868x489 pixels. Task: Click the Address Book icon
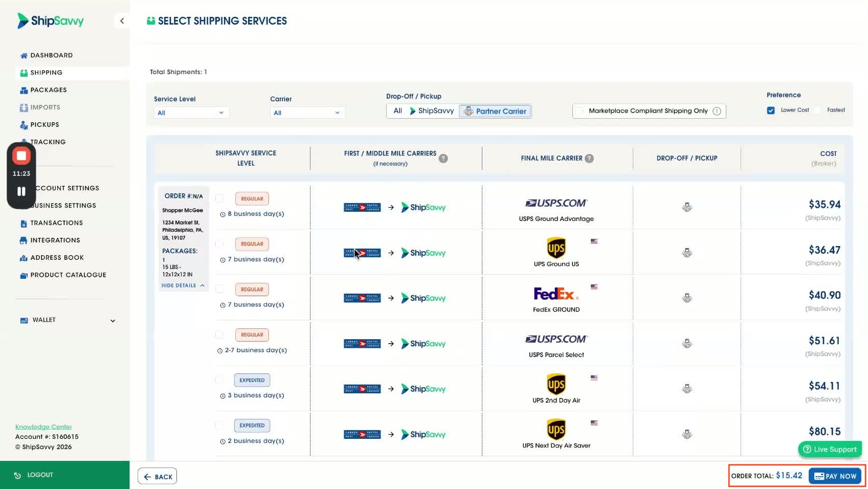(x=24, y=258)
